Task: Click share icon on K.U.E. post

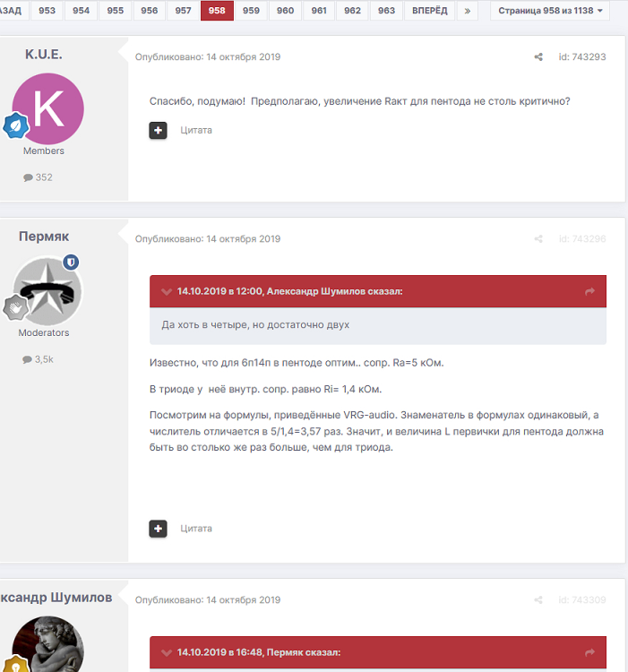Action: (538, 57)
